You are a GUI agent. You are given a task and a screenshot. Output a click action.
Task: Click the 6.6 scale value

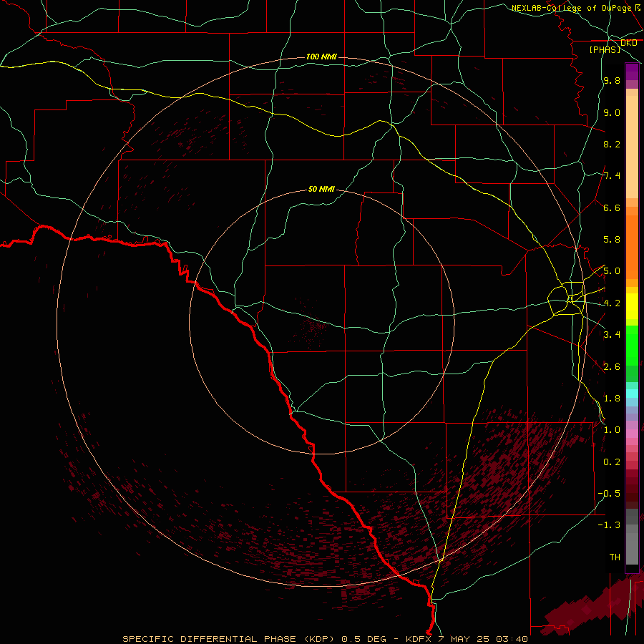pyautogui.click(x=612, y=208)
